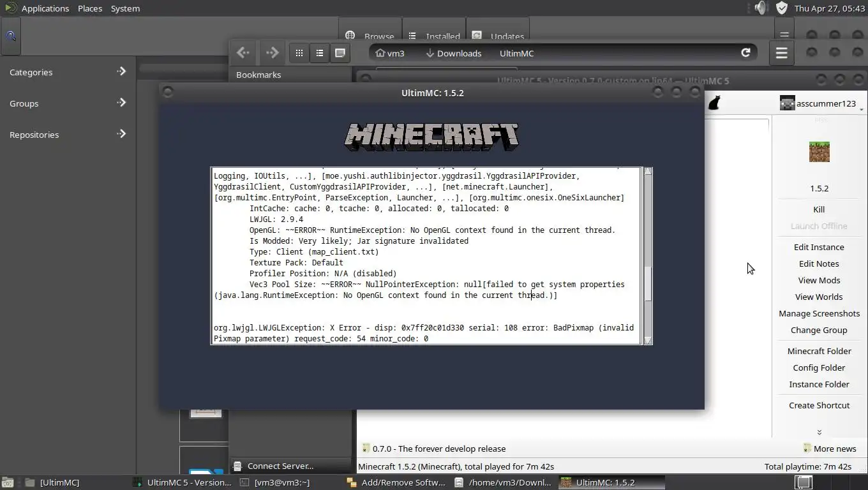Image resolution: width=868 pixels, height=490 pixels.
Task: Switch file manager to compact view
Action: [340, 53]
